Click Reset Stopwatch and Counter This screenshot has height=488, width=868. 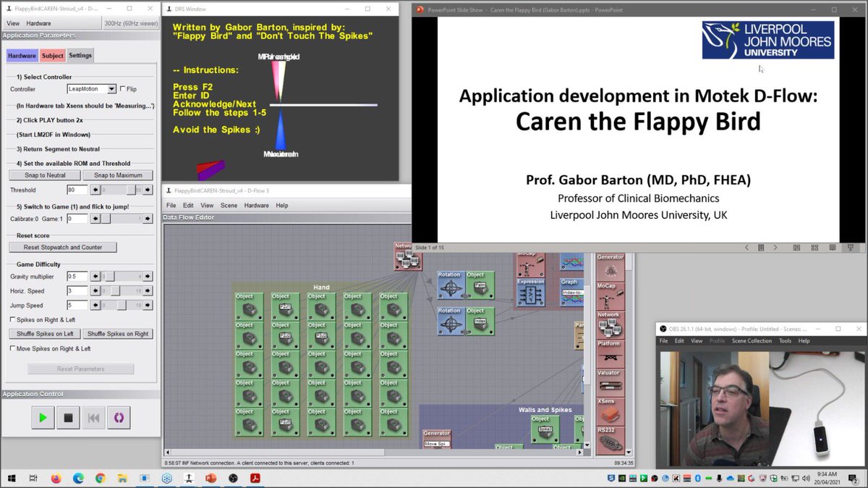pos(63,248)
